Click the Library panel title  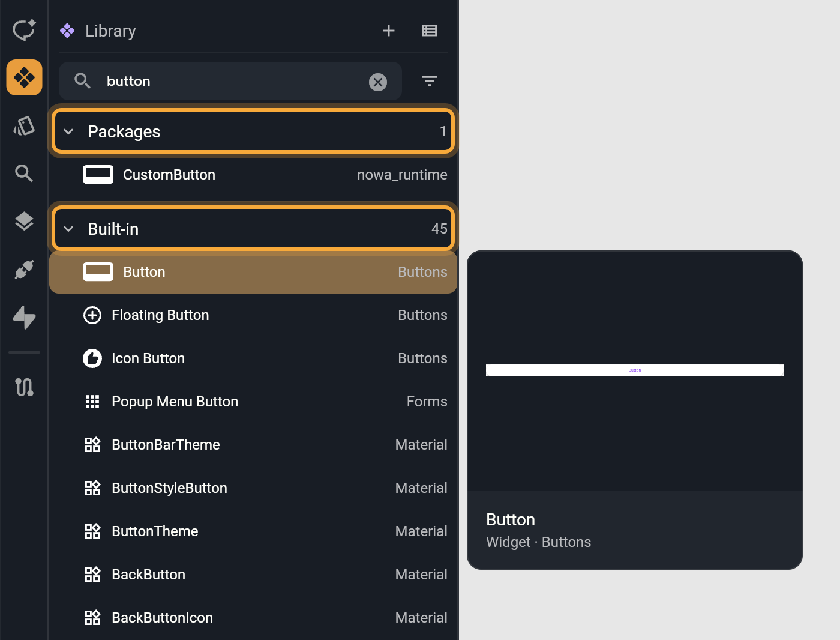click(110, 31)
